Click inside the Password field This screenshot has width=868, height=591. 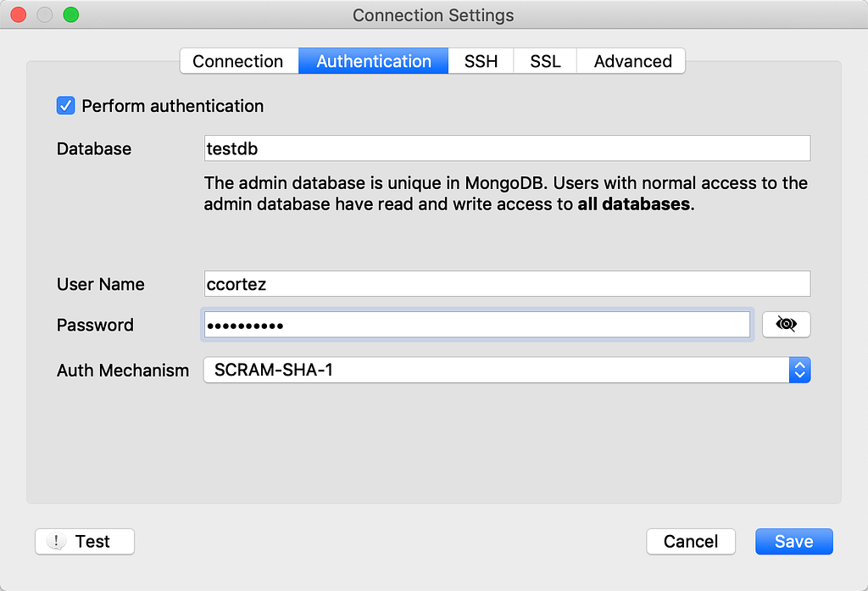(476, 325)
